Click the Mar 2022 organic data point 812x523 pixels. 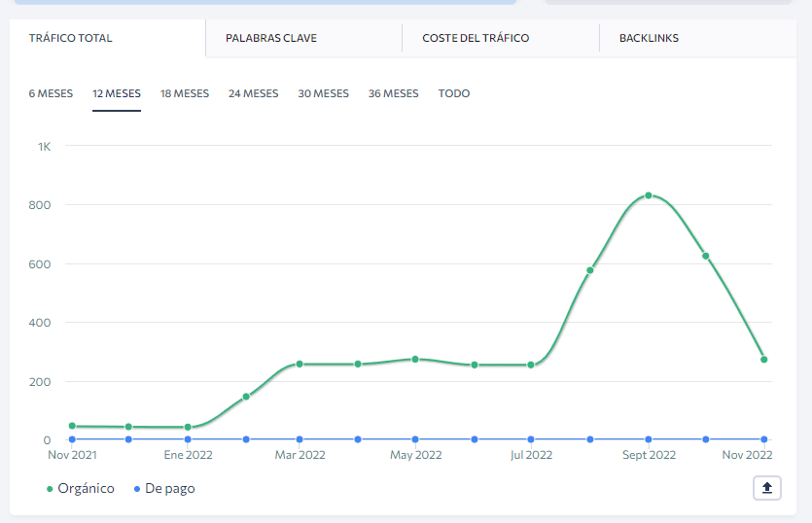300,364
